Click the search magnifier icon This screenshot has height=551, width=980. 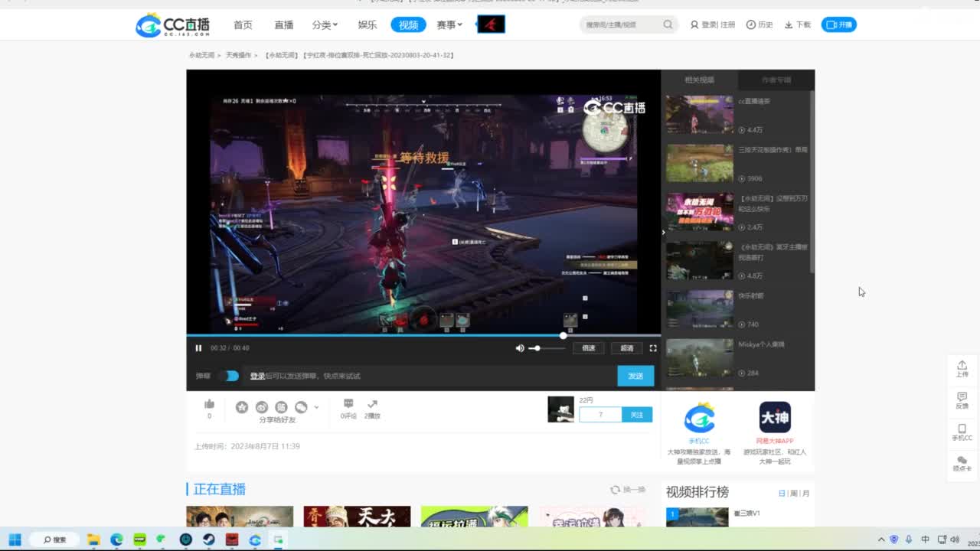(668, 24)
